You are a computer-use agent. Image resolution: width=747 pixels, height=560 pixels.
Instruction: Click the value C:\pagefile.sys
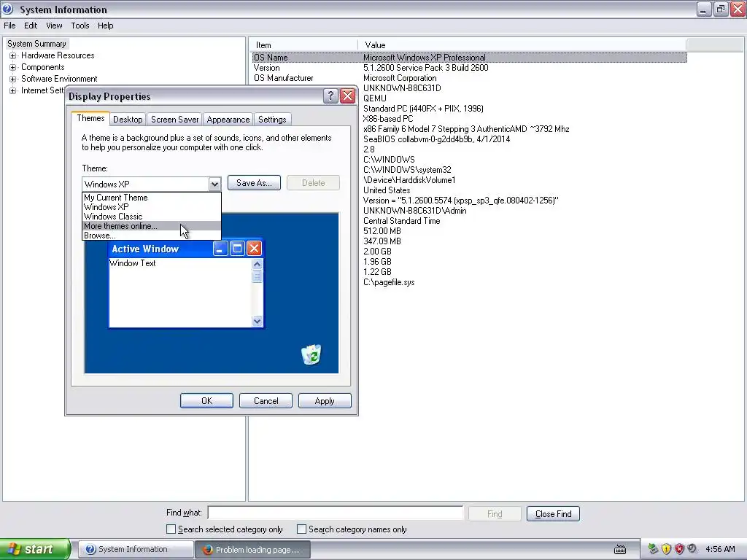coord(389,282)
